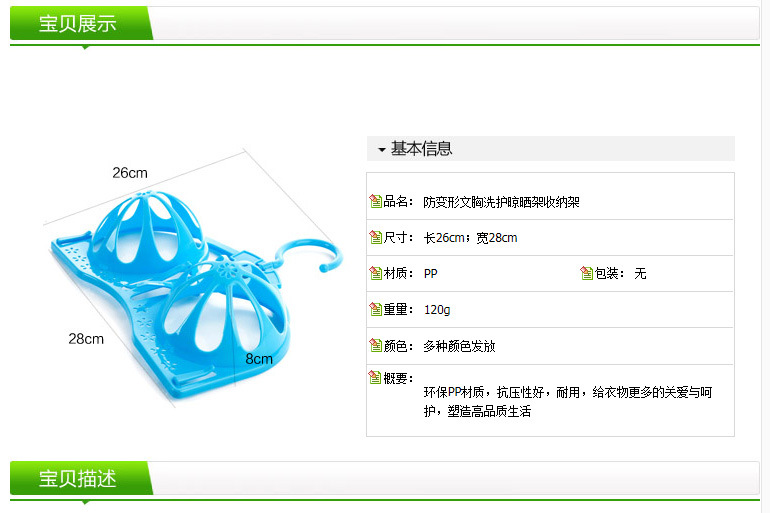This screenshot has height=513, width=770.
Task: Click the note icon beside 材质
Action: pyautogui.click(x=375, y=273)
